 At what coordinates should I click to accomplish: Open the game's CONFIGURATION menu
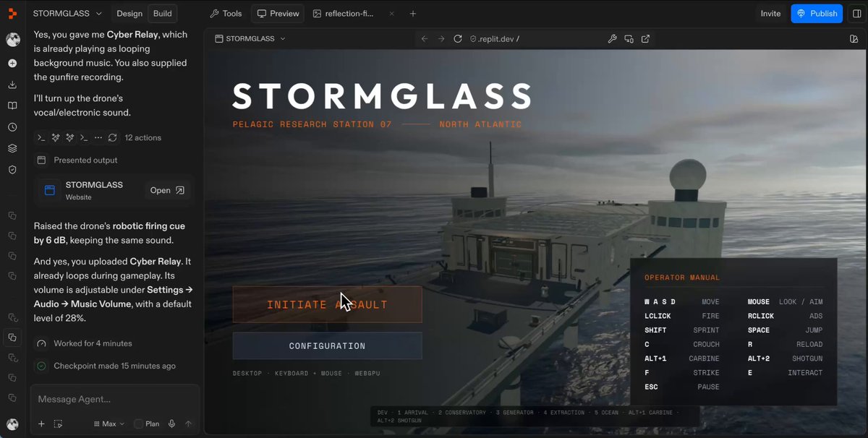pos(327,345)
